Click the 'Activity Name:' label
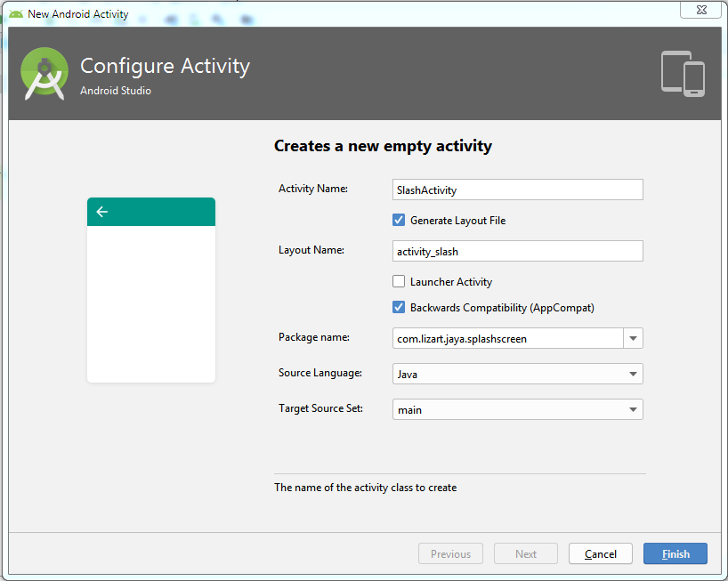This screenshot has width=728, height=581. click(313, 189)
